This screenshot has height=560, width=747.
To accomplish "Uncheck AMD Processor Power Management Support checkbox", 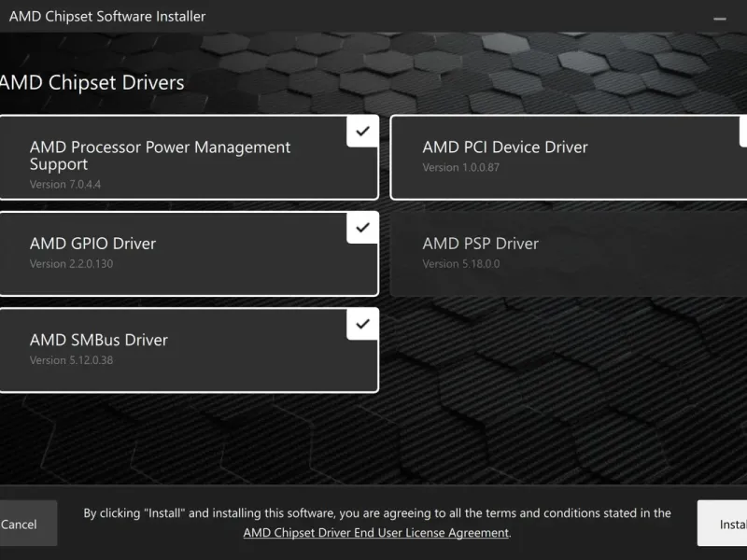I will pos(362,132).
